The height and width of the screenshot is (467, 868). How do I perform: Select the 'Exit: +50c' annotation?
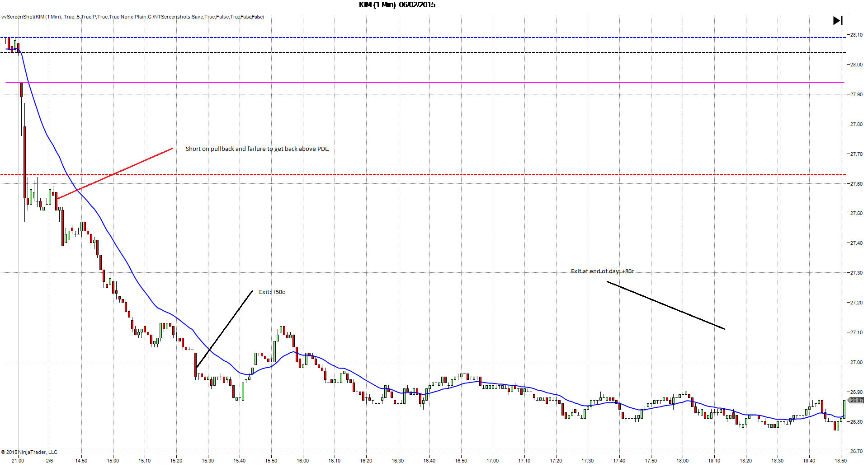point(272,292)
